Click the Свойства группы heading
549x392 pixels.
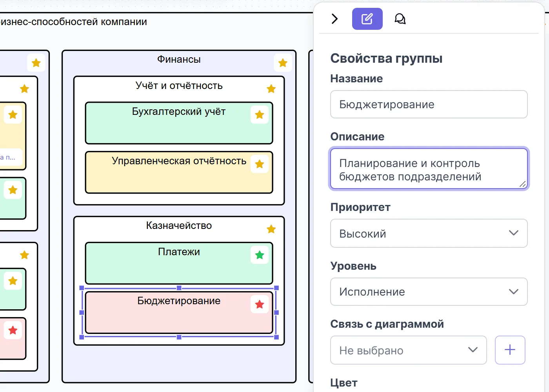[x=386, y=58]
